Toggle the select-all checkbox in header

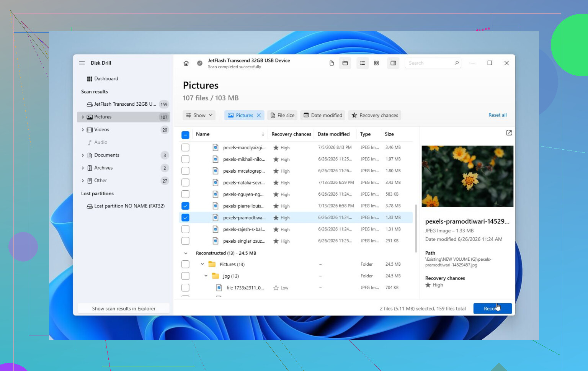coord(185,135)
